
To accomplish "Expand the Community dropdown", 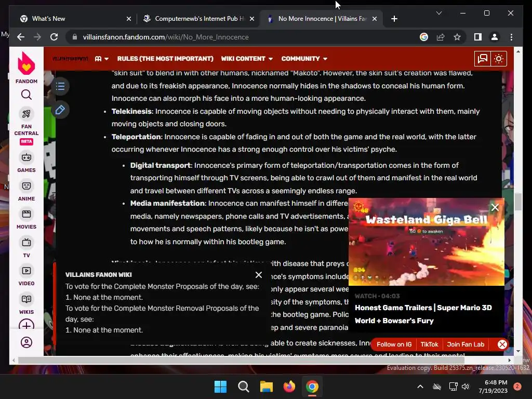I will 304,59.
